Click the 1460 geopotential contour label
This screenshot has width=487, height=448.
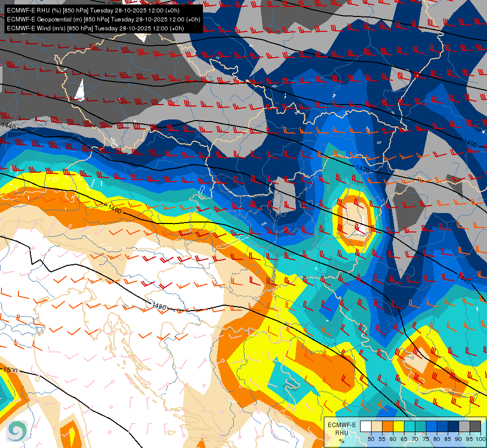coord(115,209)
